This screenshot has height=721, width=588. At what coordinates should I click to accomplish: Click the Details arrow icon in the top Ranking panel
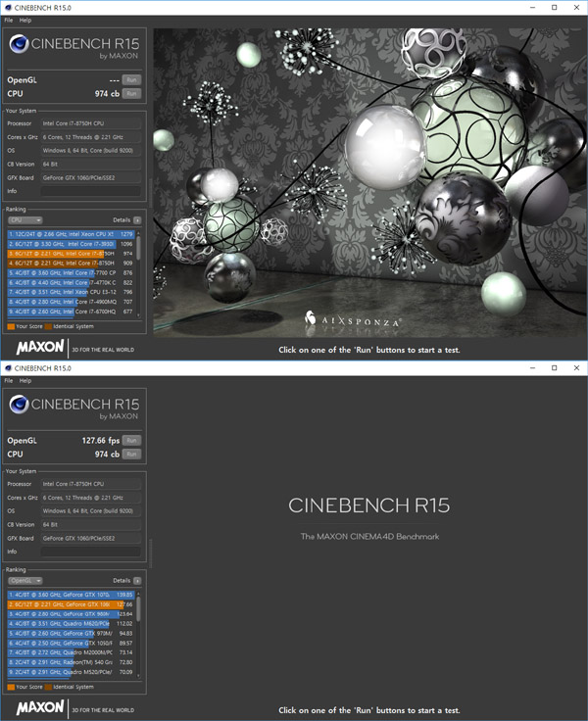137,220
